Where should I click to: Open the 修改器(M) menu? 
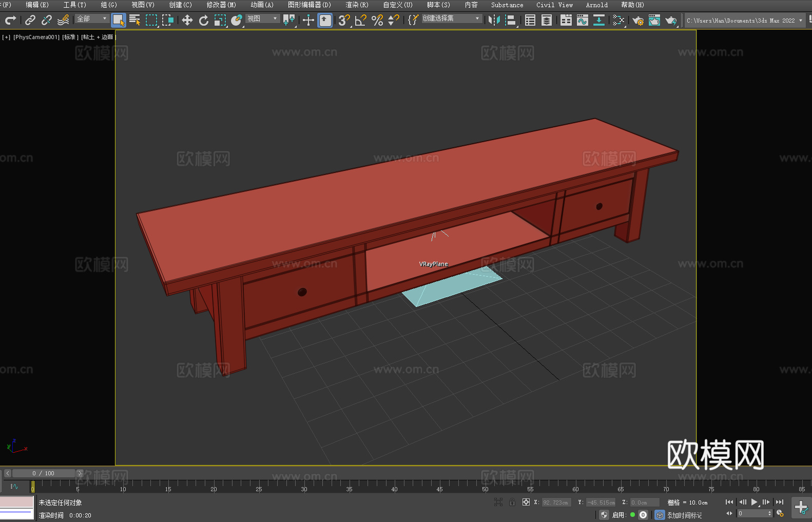221,5
